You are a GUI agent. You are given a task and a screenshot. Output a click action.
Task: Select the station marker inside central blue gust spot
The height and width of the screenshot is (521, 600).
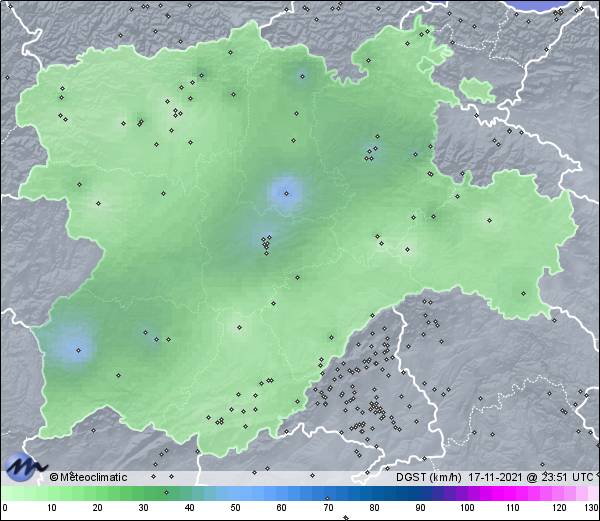tap(286, 194)
